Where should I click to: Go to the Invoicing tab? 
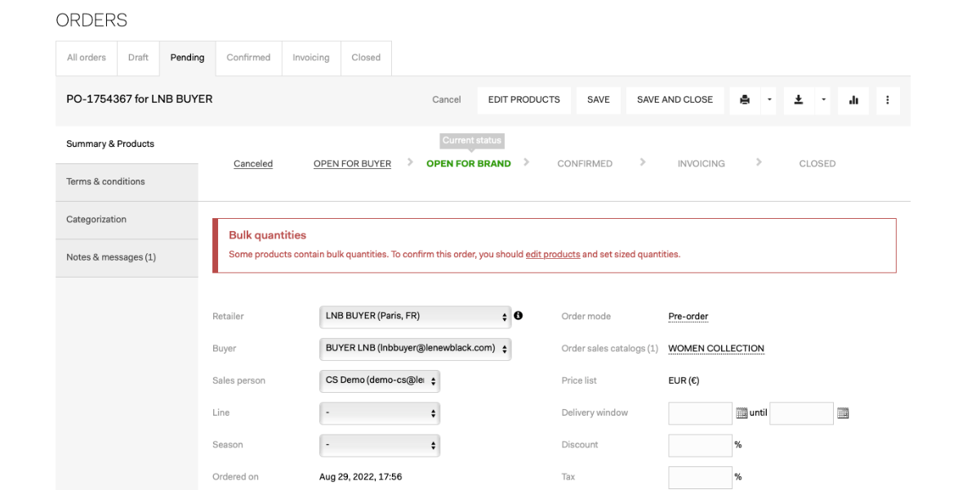click(311, 58)
